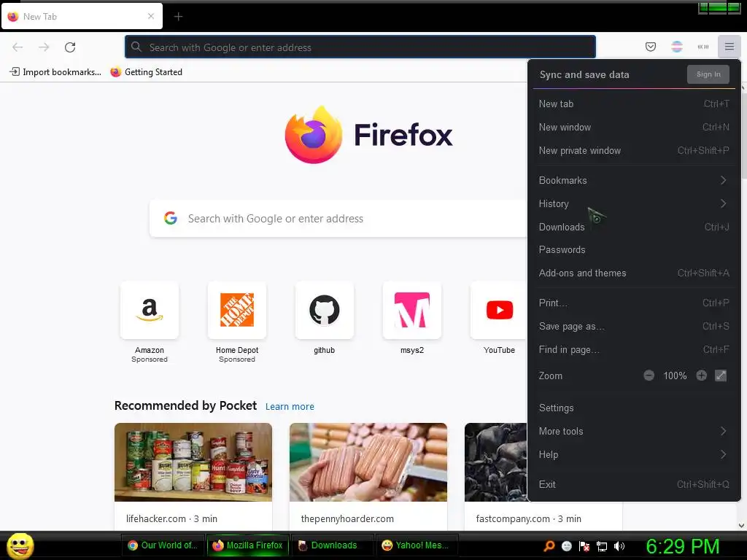Open Settings from the menu

click(634, 408)
